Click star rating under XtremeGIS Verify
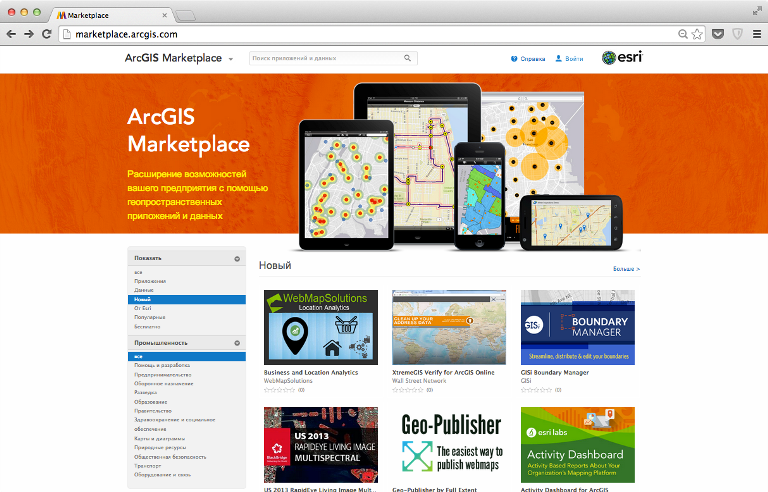The height and width of the screenshot is (492, 768). coord(408,390)
